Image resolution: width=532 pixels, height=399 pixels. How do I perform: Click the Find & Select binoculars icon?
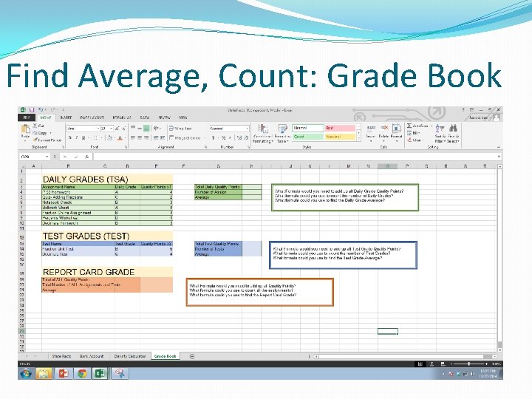click(453, 129)
